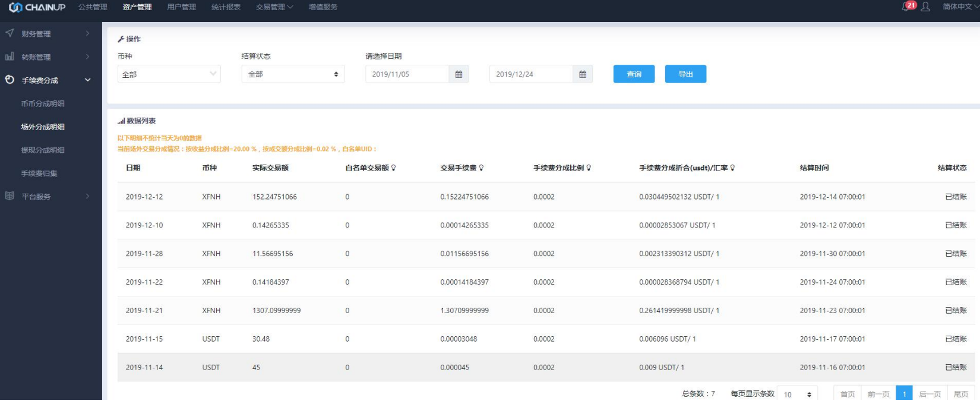Select the 2019-11-15 date cell
This screenshot has width=980, height=404.
click(144, 339)
